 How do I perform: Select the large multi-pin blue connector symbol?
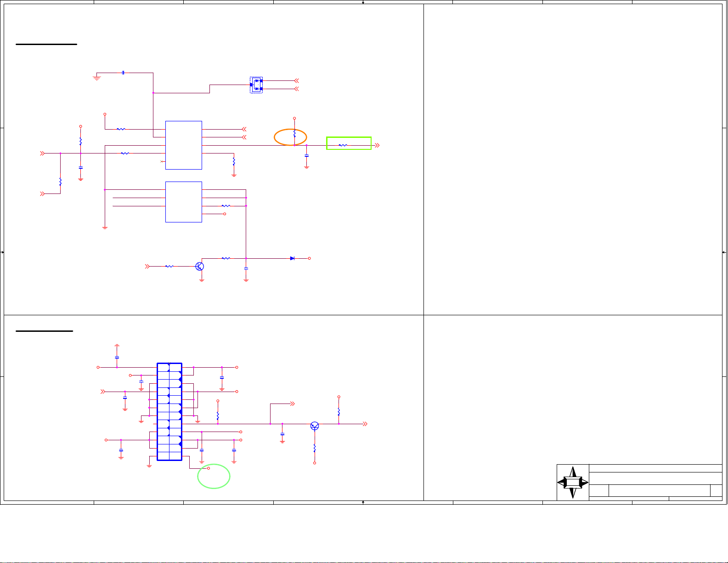(169, 411)
